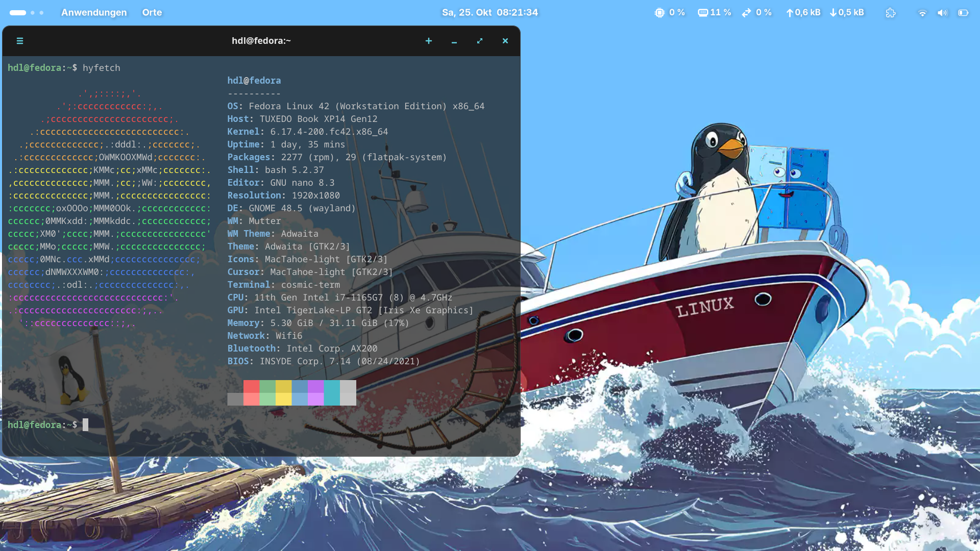The image size is (980, 551).
Task: Click the volume speaker icon
Action: [942, 13]
